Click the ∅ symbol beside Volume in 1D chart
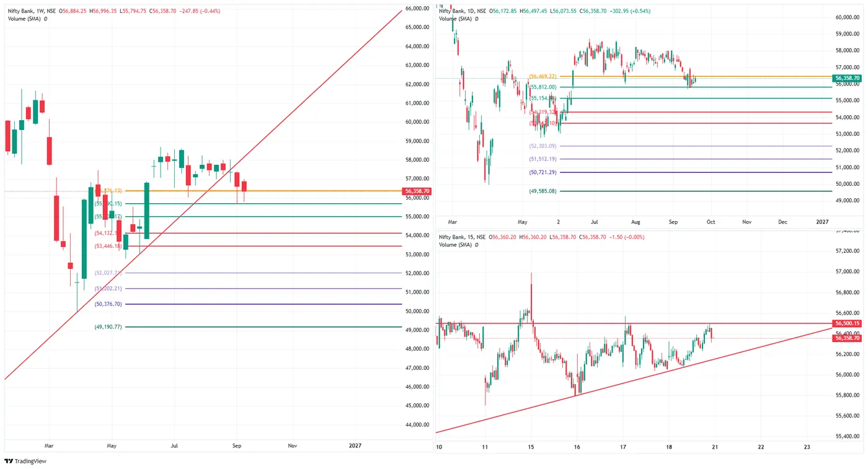 pos(476,19)
